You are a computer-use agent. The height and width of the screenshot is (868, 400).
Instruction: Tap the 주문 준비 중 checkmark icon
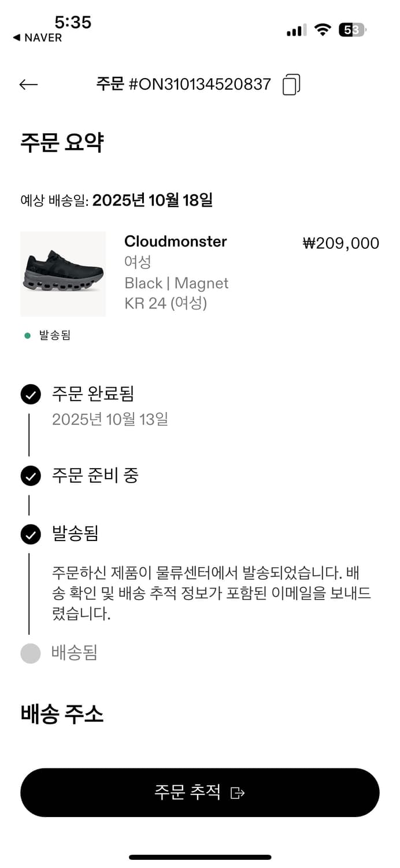pyautogui.click(x=31, y=476)
